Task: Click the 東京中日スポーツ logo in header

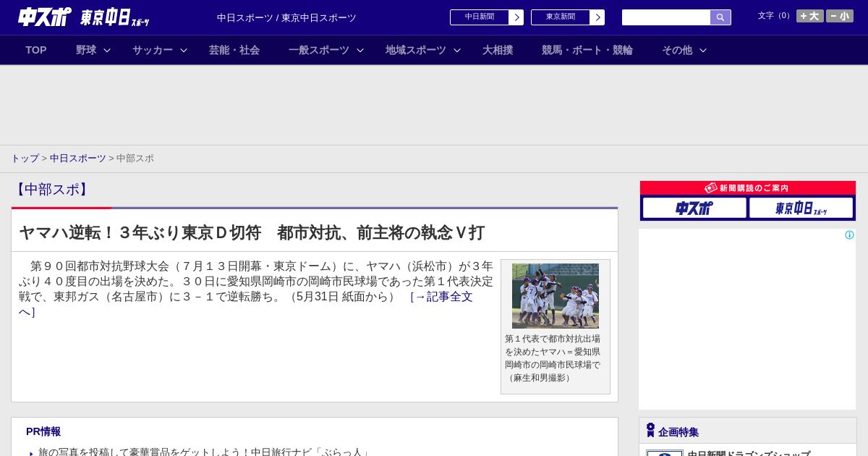Action: pos(115,17)
